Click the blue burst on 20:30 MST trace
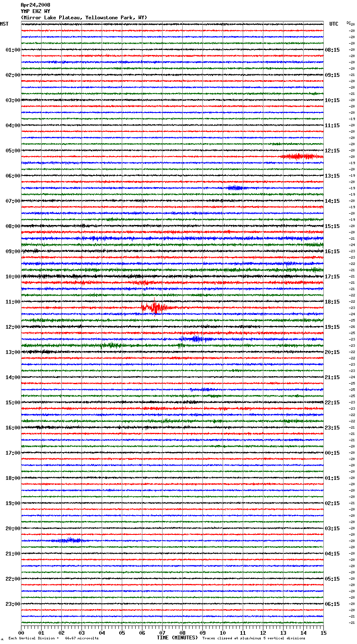The width and height of the screenshot is (357, 644). [x=69, y=541]
